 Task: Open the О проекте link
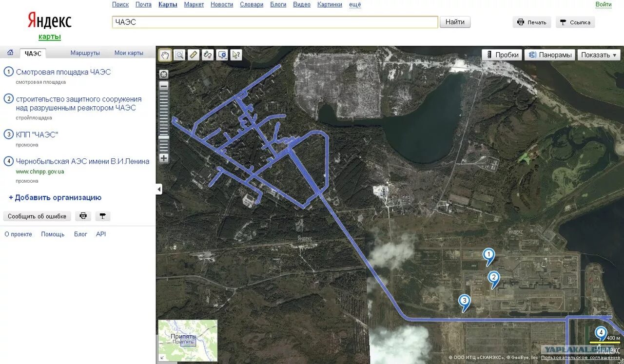point(19,234)
